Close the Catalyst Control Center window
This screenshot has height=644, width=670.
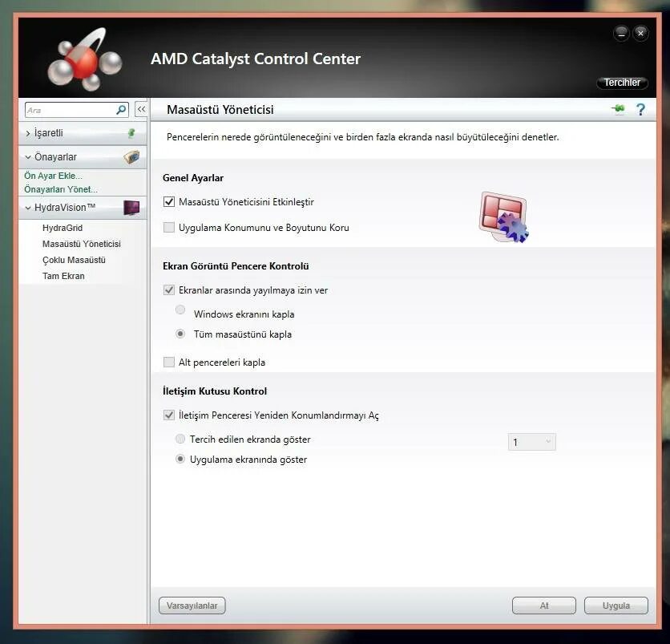[640, 34]
